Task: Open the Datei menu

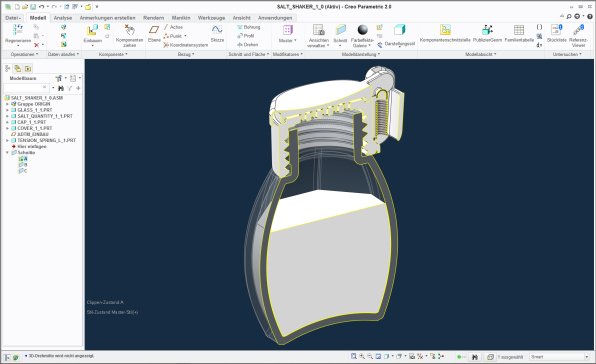Action: (13, 18)
